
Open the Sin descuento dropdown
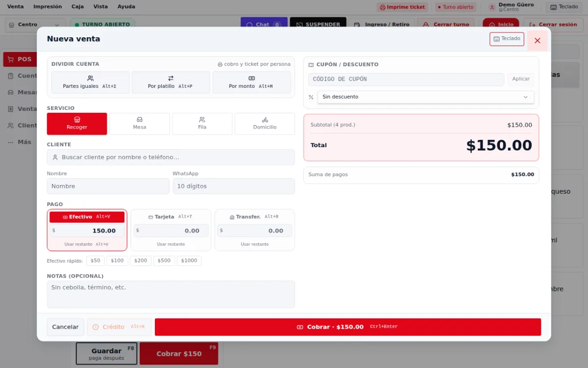click(x=426, y=97)
